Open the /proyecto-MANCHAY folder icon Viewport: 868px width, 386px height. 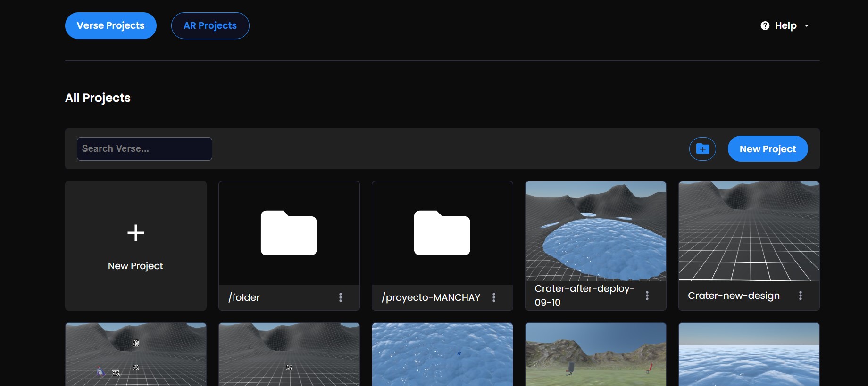click(442, 233)
